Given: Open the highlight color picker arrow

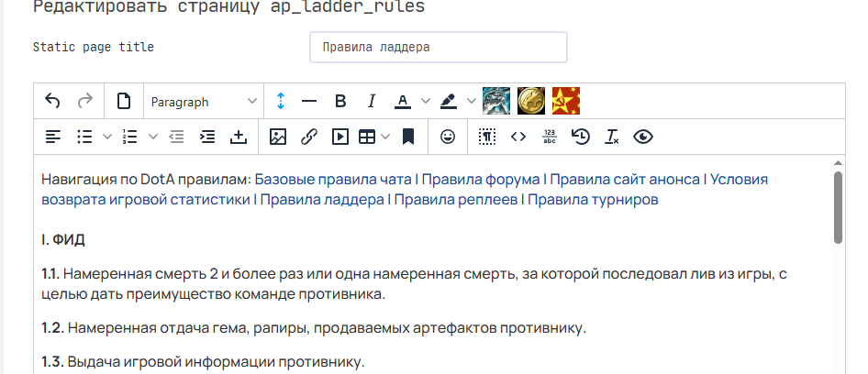Looking at the screenshot, I should 471,101.
